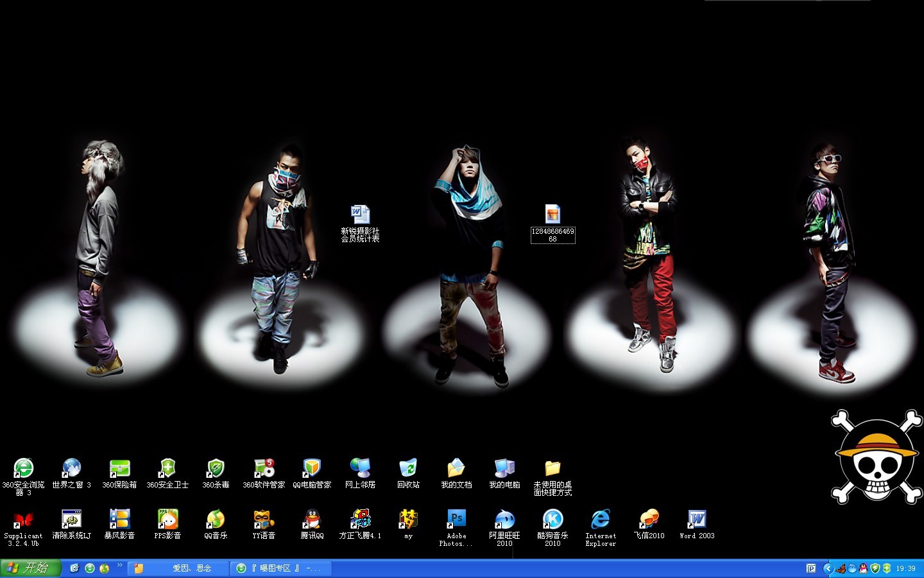
Task: Click the 1284968646968 image file
Action: (552, 223)
